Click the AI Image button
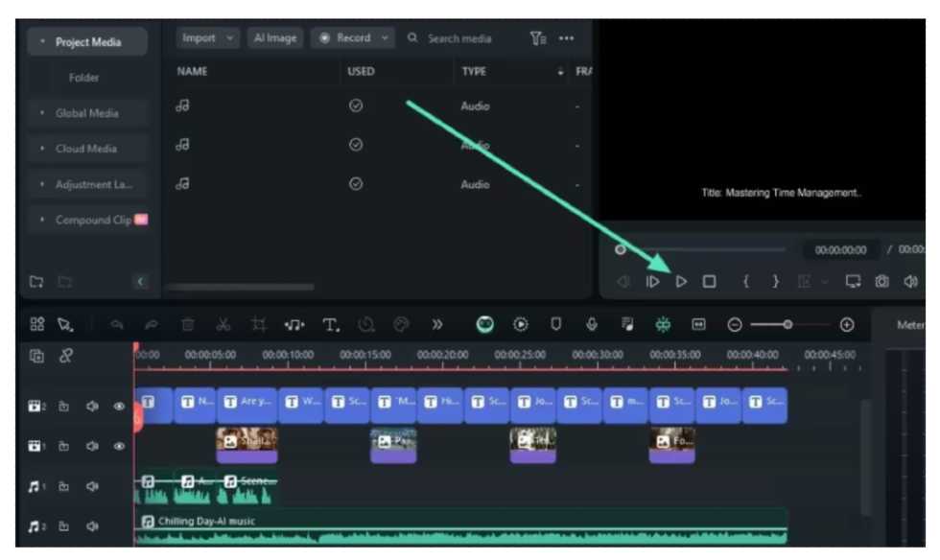Image resolution: width=940 pixels, height=560 pixels. pos(275,38)
